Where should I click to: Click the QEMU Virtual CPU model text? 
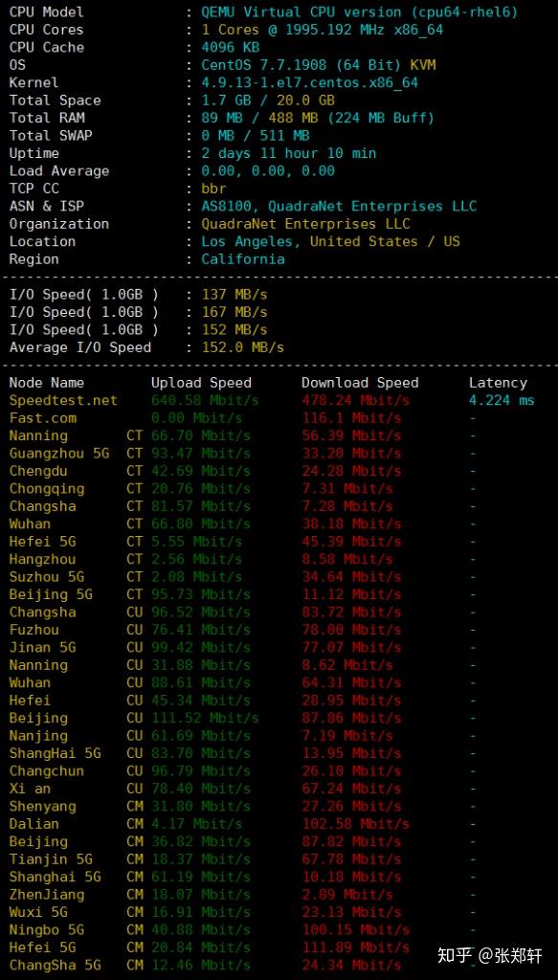359,11
